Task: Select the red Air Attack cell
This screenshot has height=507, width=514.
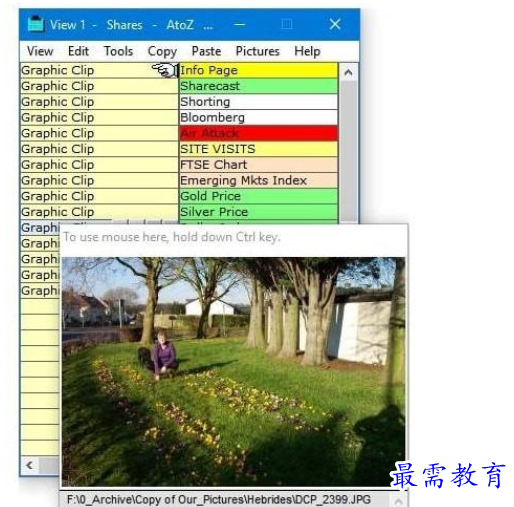Action: click(x=259, y=133)
